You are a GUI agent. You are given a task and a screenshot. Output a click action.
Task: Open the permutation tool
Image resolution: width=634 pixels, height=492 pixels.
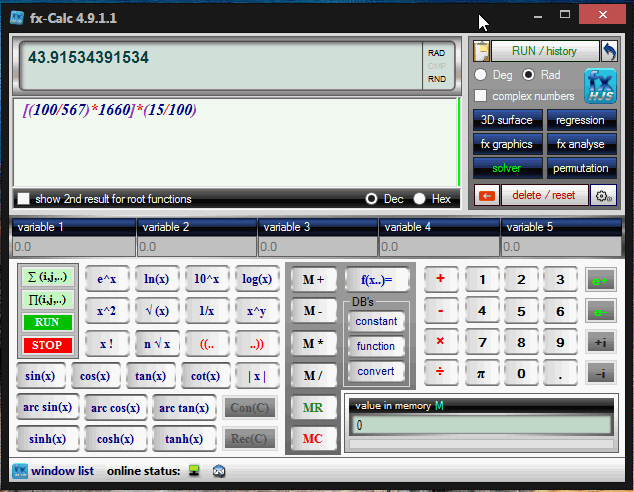point(581,168)
